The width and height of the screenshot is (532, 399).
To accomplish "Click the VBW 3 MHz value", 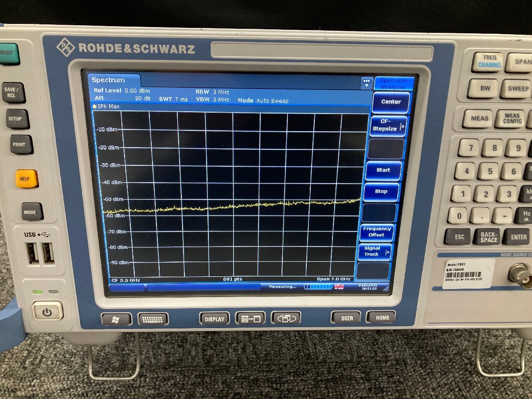I will [x=212, y=99].
